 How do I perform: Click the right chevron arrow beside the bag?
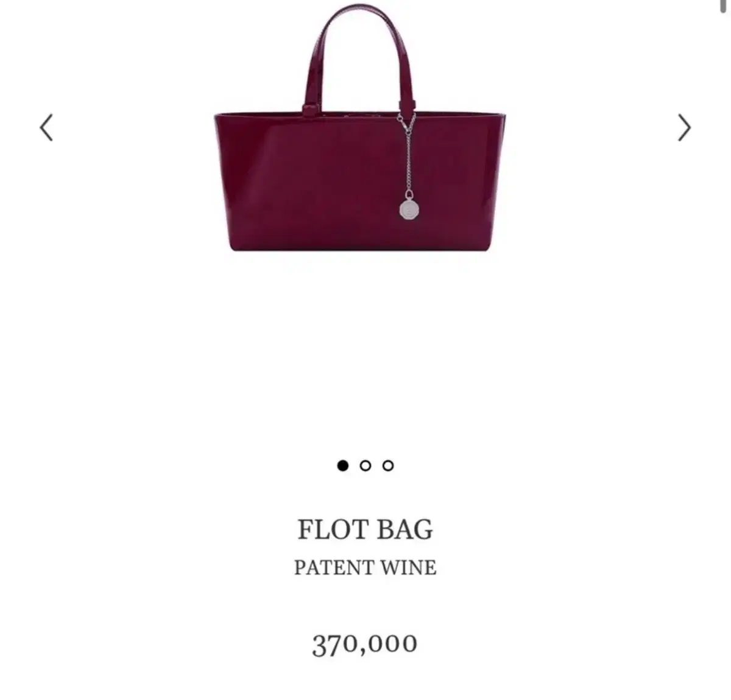[x=685, y=128]
